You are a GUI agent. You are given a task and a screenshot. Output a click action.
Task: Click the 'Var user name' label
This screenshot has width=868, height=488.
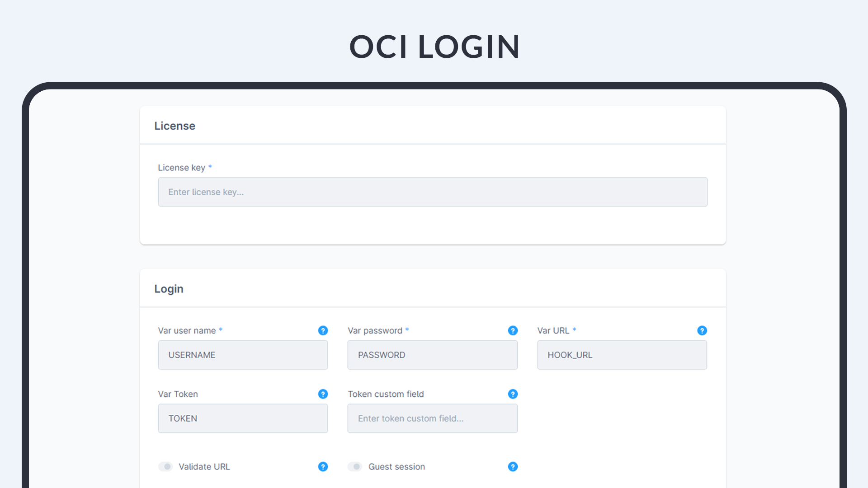point(187,330)
